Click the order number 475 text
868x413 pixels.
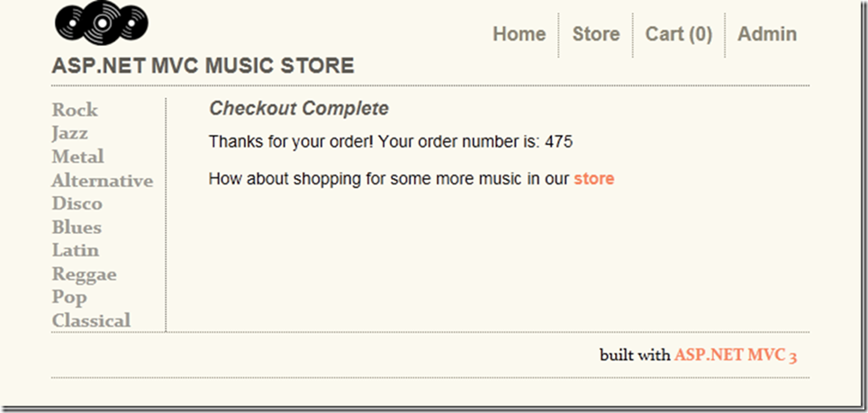pos(558,142)
